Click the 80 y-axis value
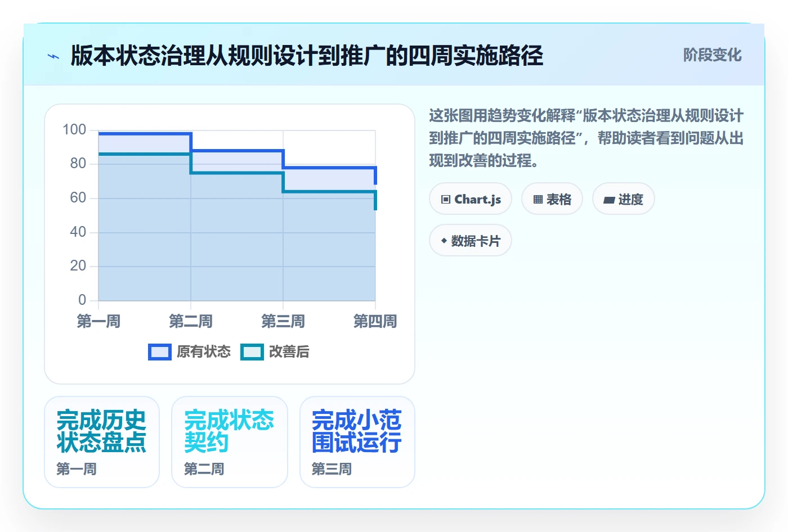788x532 pixels. click(x=78, y=164)
